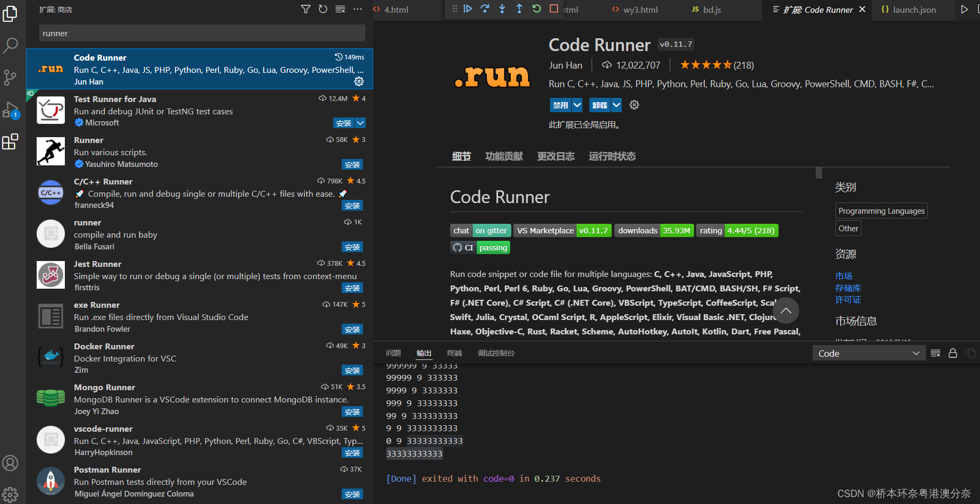Screen dimensions: 980x504
Task: Clear extension search results icon
Action: point(340,9)
